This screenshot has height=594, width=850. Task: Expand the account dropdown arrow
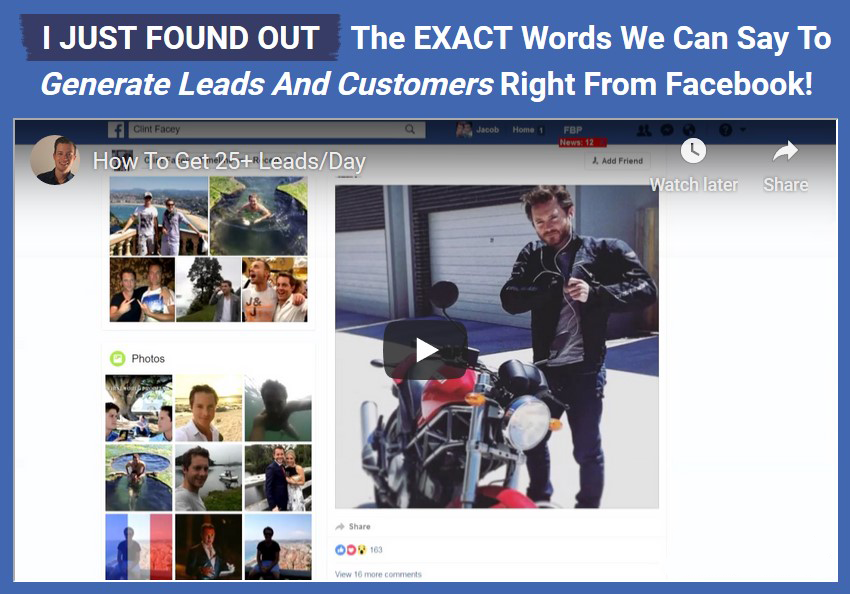pyautogui.click(x=743, y=130)
